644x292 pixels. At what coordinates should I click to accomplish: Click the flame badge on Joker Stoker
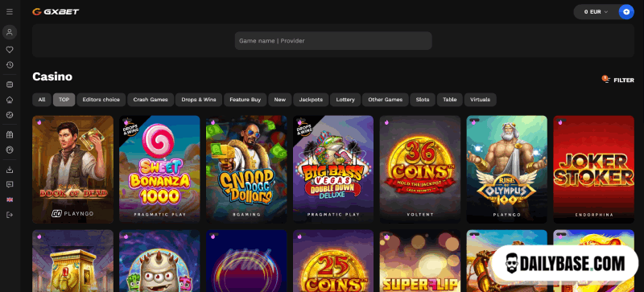click(560, 122)
